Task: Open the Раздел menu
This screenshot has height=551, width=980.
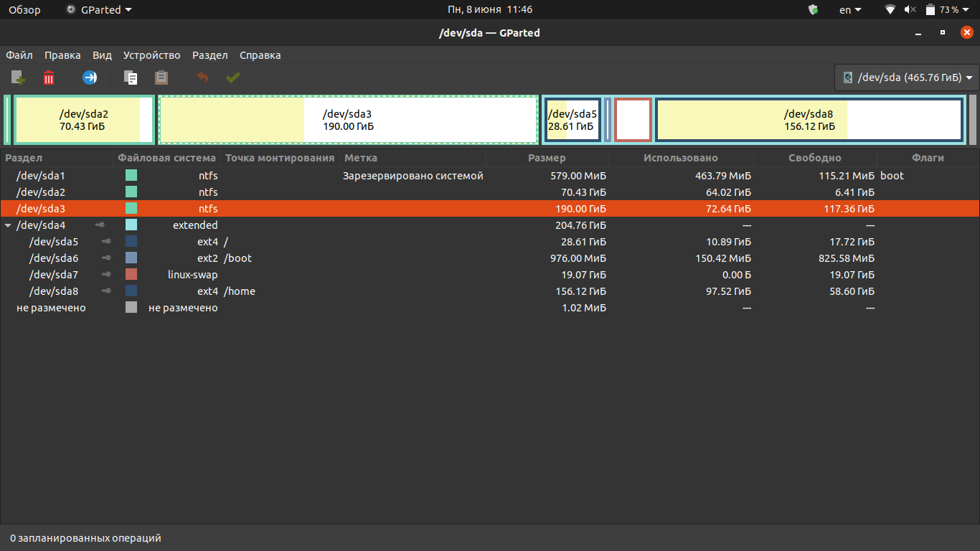Action: click(209, 55)
